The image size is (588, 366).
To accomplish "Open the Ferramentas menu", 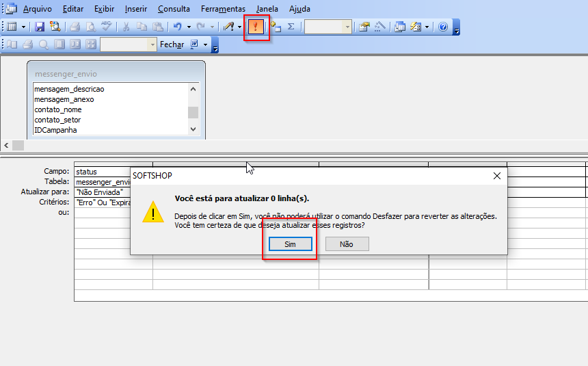I will pos(223,9).
